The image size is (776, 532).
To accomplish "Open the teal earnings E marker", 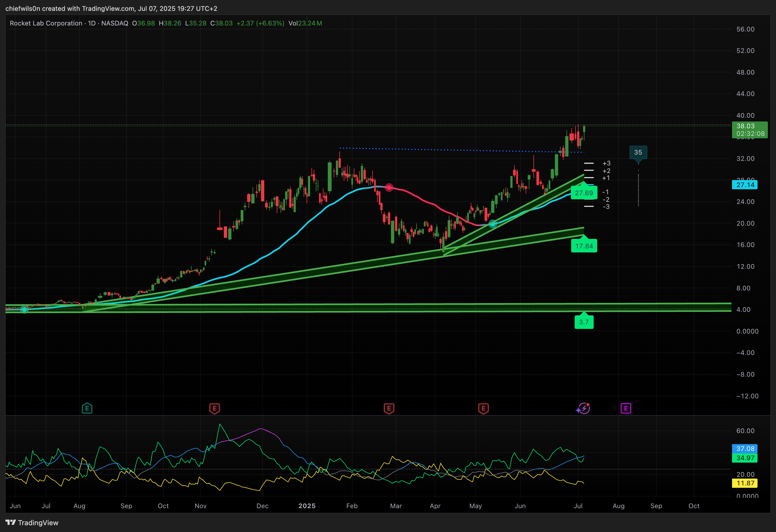I will 87,408.
